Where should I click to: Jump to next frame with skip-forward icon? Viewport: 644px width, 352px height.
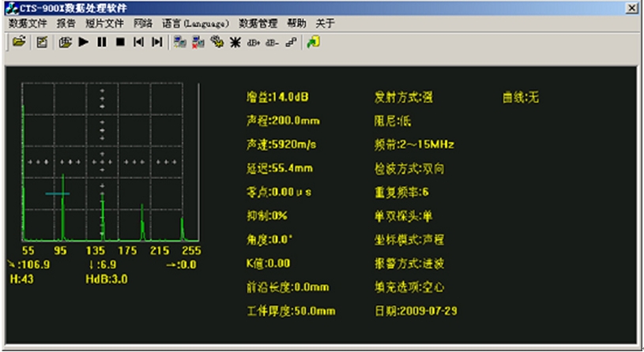click(x=157, y=43)
